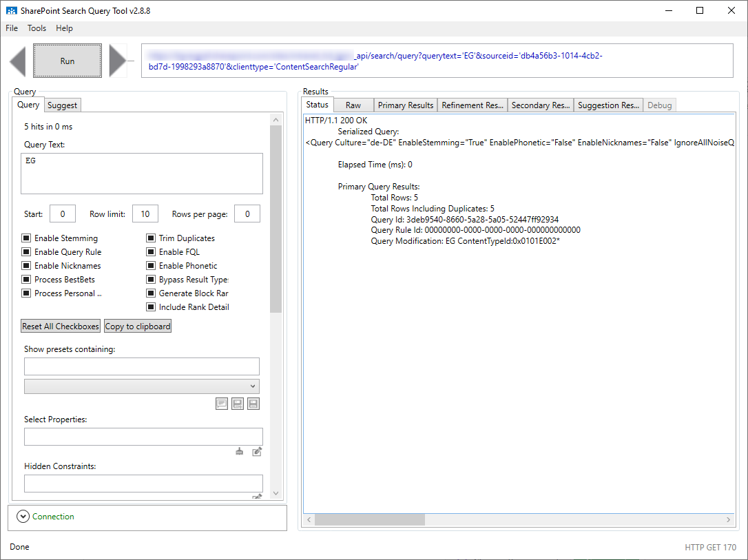Screen dimensions: 748x560
Task: Disable the Enable Stemming checkbox
Action: coord(25,238)
